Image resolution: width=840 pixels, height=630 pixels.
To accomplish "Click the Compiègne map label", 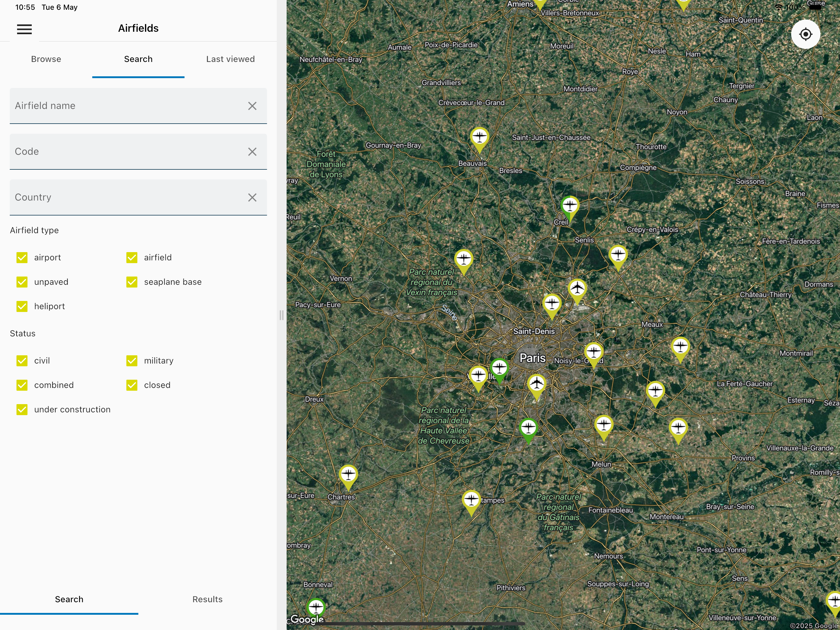I will click(638, 168).
